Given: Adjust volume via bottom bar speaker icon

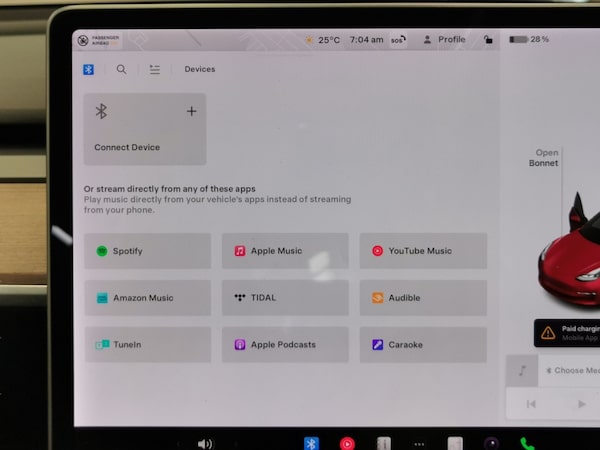Looking at the screenshot, I should tap(205, 443).
